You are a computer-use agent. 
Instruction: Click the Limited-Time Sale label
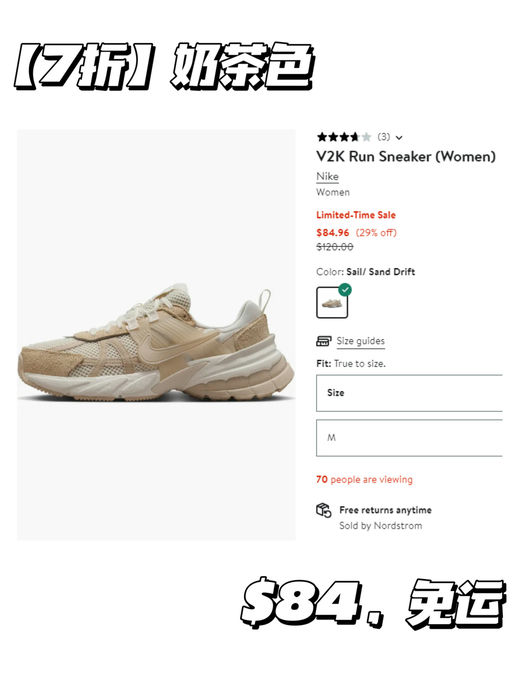click(356, 215)
